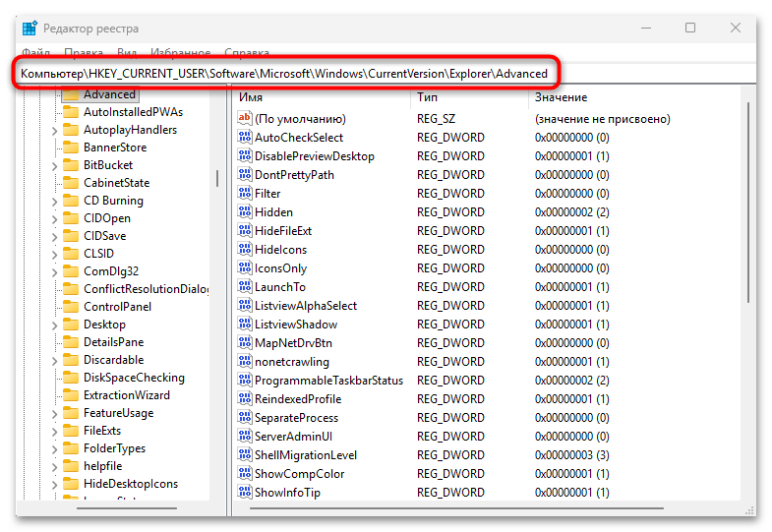Click the ReindexedProfile value icon
This screenshot has width=772, height=532.
[x=245, y=398]
